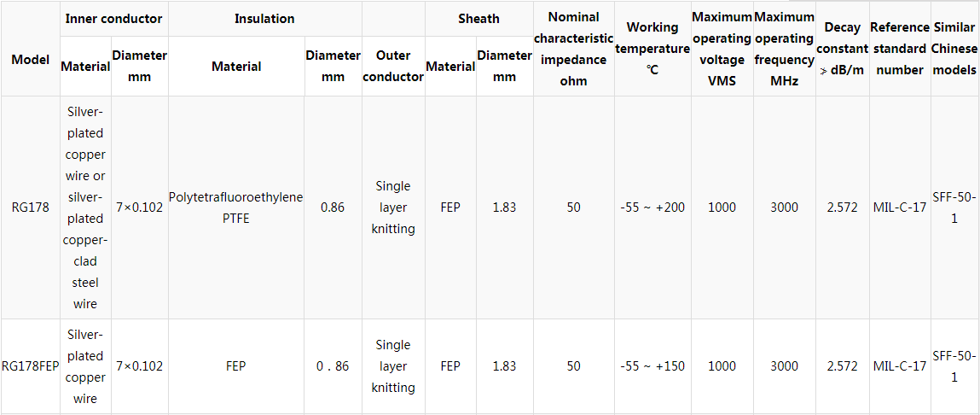
Task: Click the Decay constant header
Action: 843,48
